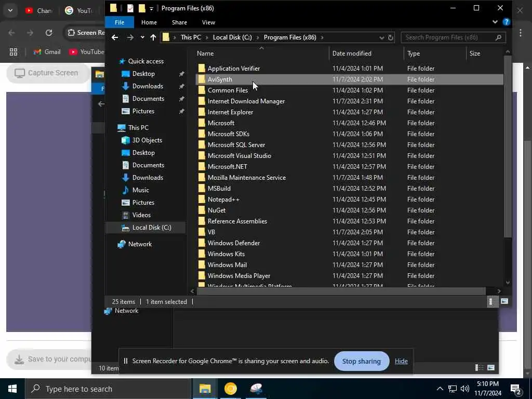Screen dimensions: 532x399
Task: Select the Common Files folder
Action: click(228, 90)
